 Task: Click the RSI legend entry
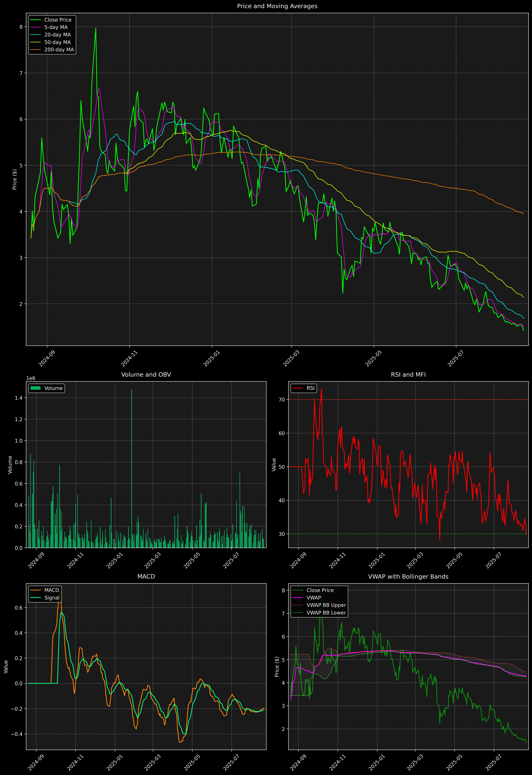310,388
